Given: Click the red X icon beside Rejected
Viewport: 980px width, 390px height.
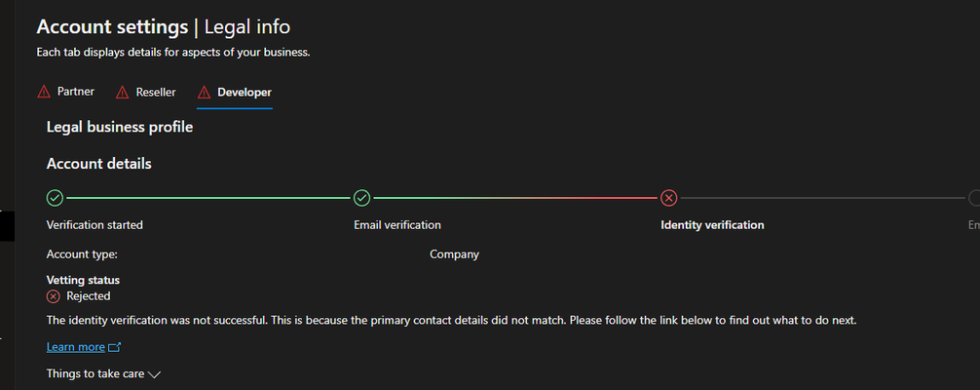Looking at the screenshot, I should [54, 296].
